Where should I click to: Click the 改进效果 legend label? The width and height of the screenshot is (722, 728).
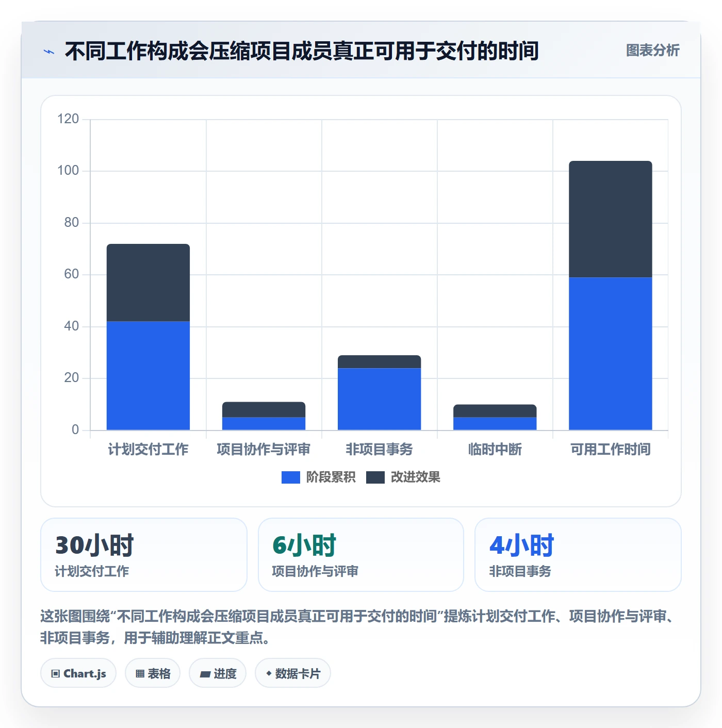[415, 477]
